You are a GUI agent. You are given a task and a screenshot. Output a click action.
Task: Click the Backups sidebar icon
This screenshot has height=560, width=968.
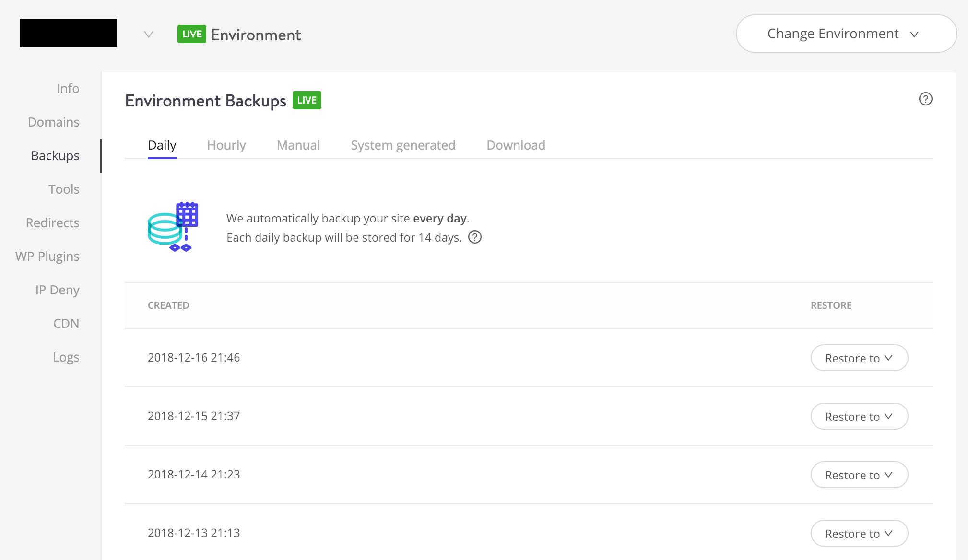pyautogui.click(x=55, y=155)
